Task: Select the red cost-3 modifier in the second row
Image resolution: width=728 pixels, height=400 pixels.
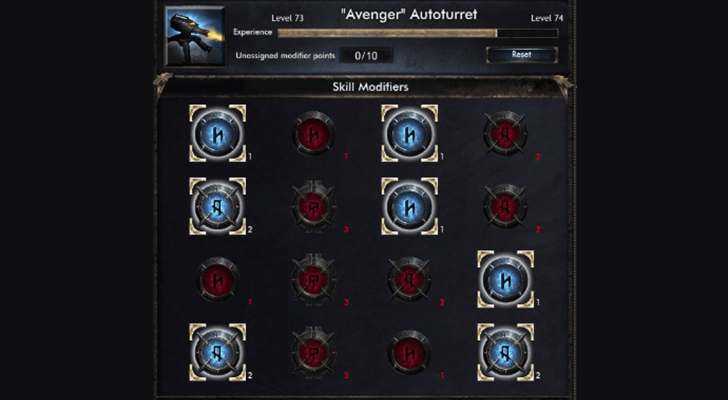Action: (x=313, y=206)
